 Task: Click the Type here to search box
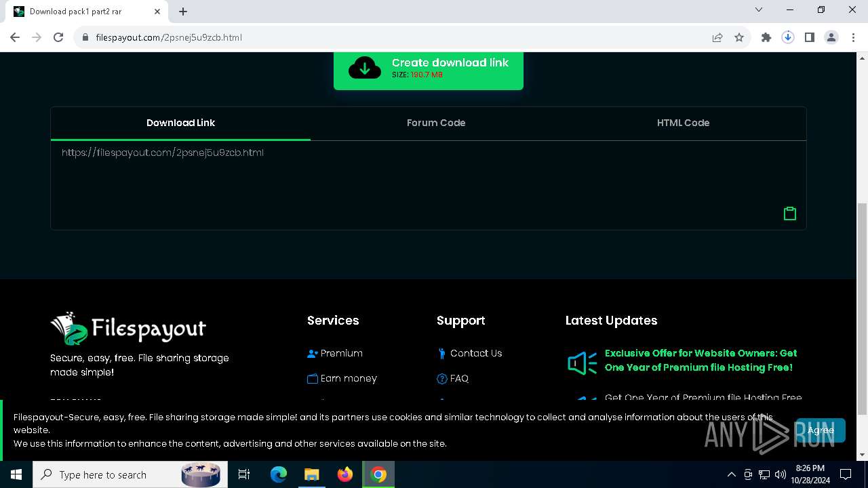click(x=130, y=474)
